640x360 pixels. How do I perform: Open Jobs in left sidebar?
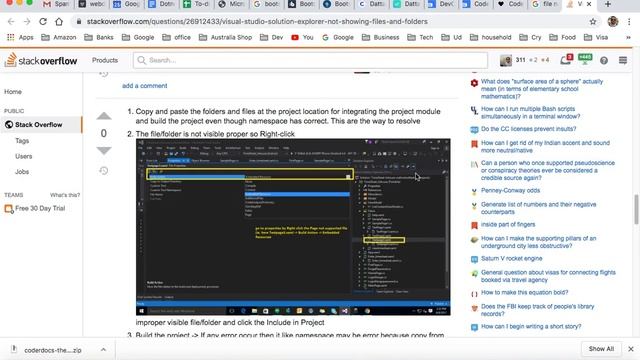(x=22, y=172)
